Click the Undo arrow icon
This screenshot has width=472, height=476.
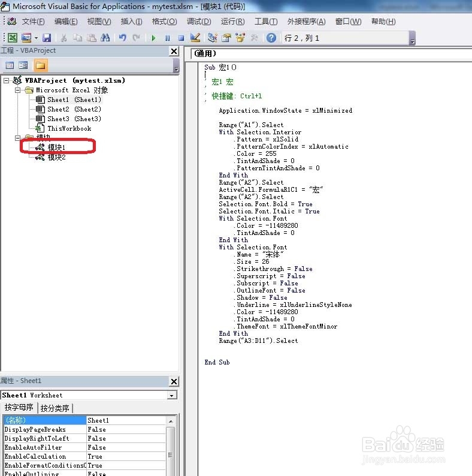tap(123, 38)
